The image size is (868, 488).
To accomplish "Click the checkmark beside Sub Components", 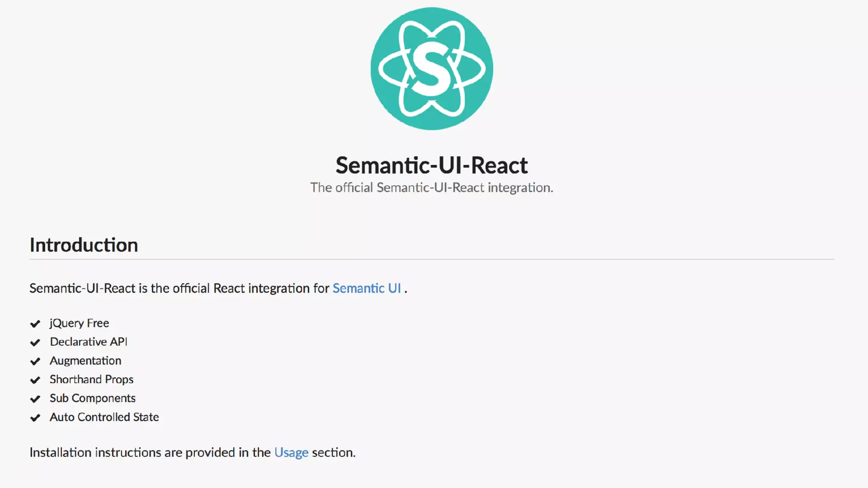I will tap(35, 399).
